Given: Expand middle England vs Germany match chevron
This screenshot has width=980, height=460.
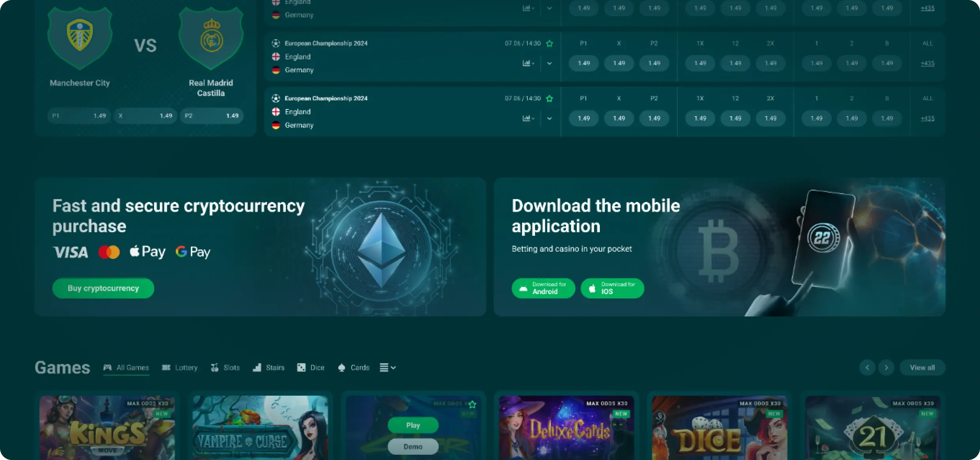Looking at the screenshot, I should click(x=549, y=63).
